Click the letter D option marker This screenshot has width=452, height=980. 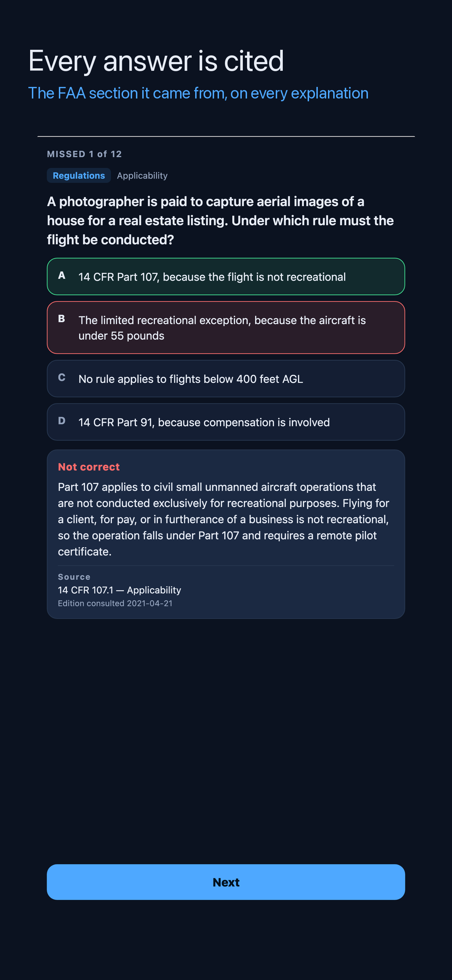[x=62, y=421]
